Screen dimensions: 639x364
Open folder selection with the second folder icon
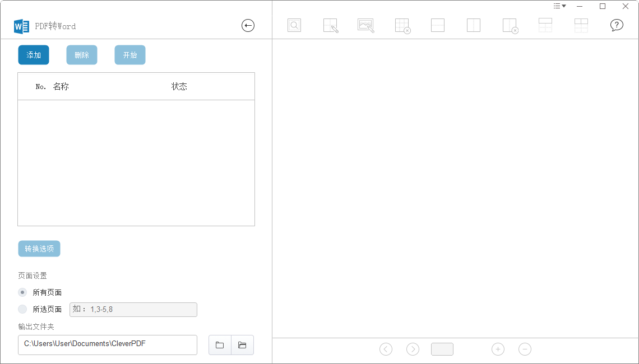click(242, 345)
